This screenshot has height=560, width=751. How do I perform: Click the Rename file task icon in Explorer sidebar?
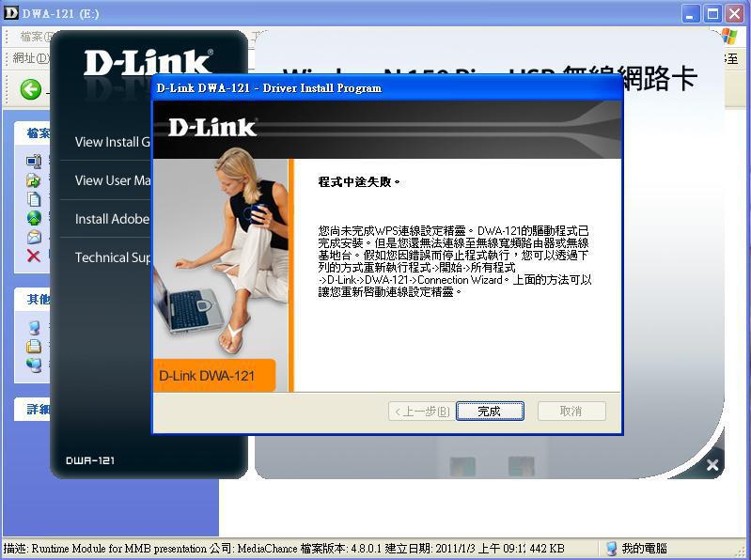(34, 162)
